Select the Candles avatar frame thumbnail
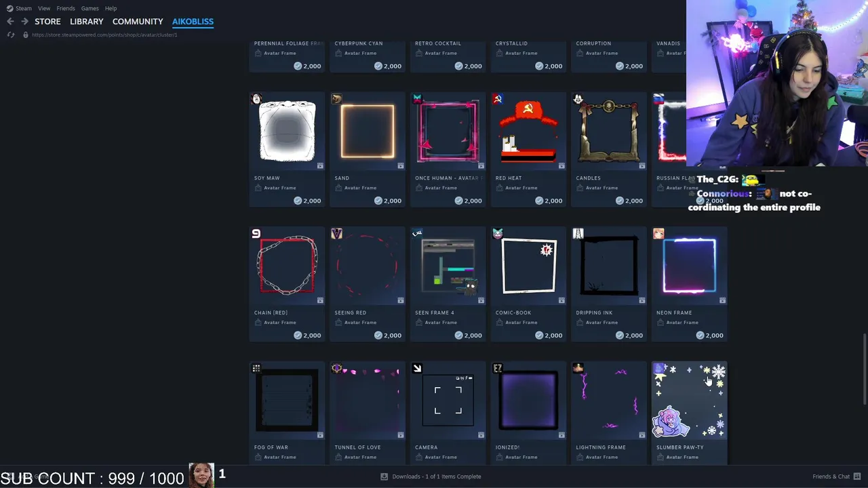This screenshot has height=488, width=868. coord(608,131)
